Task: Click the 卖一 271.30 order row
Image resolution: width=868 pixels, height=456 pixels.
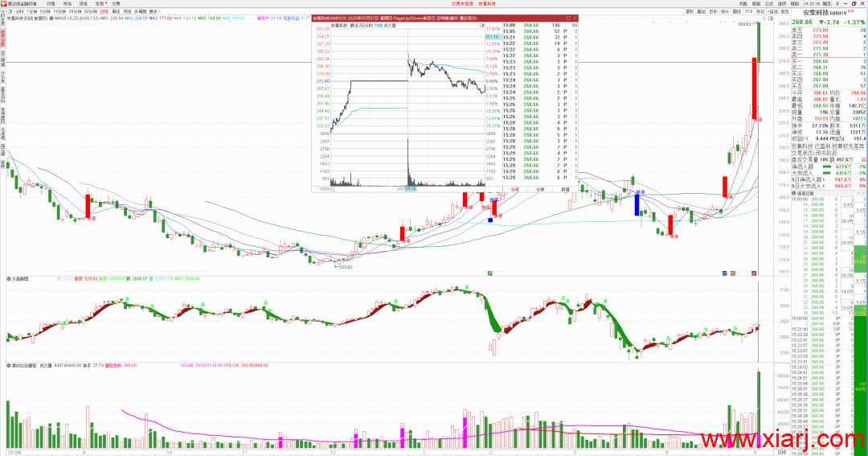Action: (x=829, y=55)
